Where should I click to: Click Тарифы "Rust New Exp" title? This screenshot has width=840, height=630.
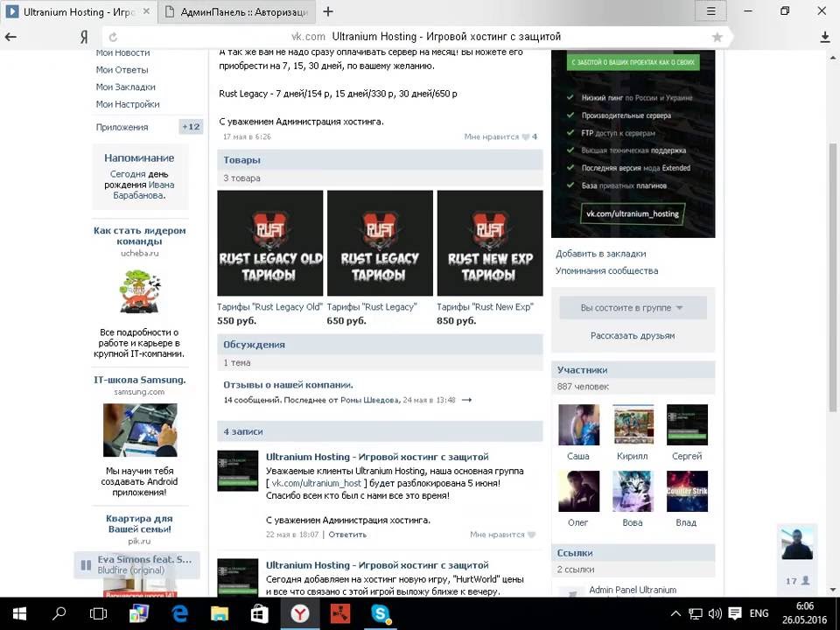pos(485,307)
